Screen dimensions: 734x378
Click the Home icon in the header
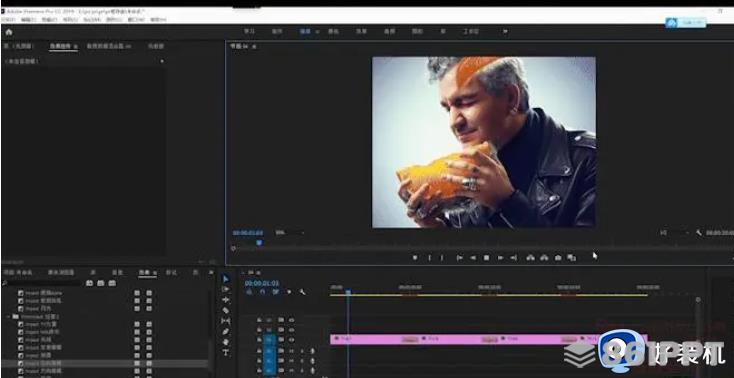(x=8, y=32)
